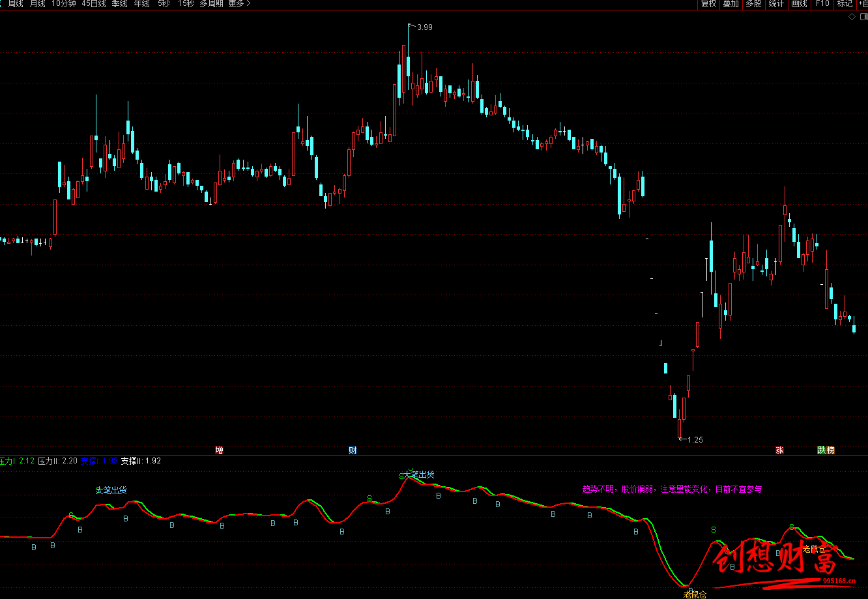Click the 1.25 low price label
The width and height of the screenshot is (868, 599).
(x=695, y=440)
